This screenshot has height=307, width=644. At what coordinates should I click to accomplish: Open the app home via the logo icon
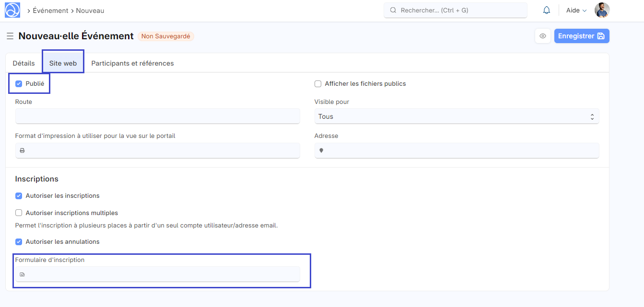click(x=12, y=10)
